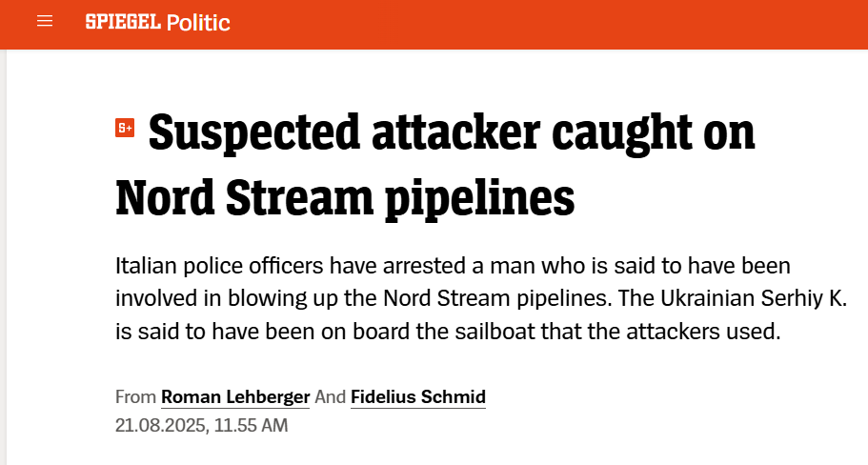Click the publication date 21.08.2025
Image resolution: width=868 pixels, height=465 pixels.
(160, 425)
